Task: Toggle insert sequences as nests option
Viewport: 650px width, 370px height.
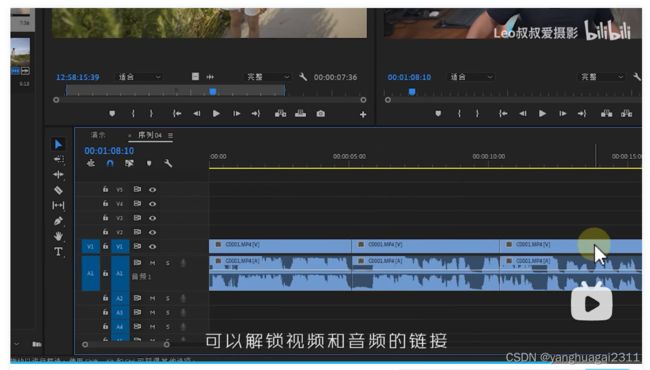Action: tap(91, 163)
